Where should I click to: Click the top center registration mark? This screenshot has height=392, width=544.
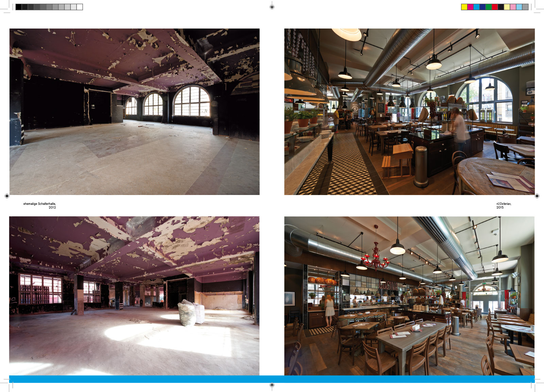click(272, 7)
